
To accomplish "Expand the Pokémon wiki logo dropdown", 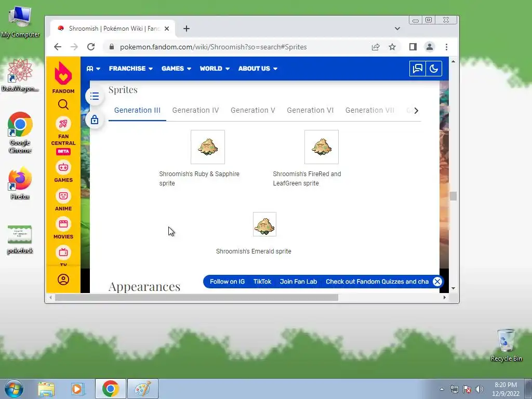I will (x=94, y=69).
